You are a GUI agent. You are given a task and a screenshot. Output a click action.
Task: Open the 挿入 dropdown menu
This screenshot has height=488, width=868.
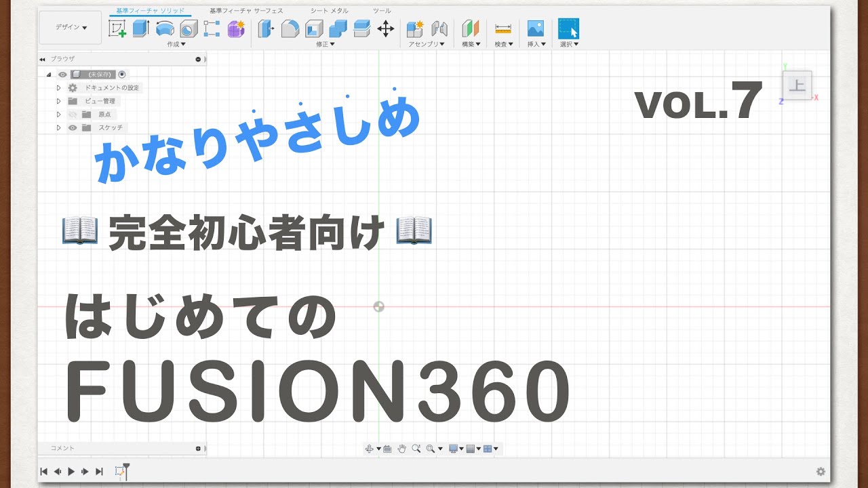point(536,44)
